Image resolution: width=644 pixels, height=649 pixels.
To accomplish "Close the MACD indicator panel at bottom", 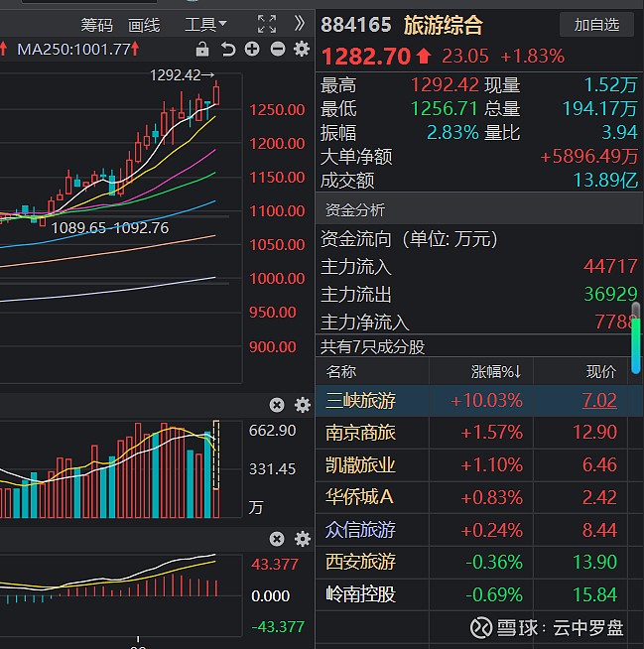I will 277,539.
